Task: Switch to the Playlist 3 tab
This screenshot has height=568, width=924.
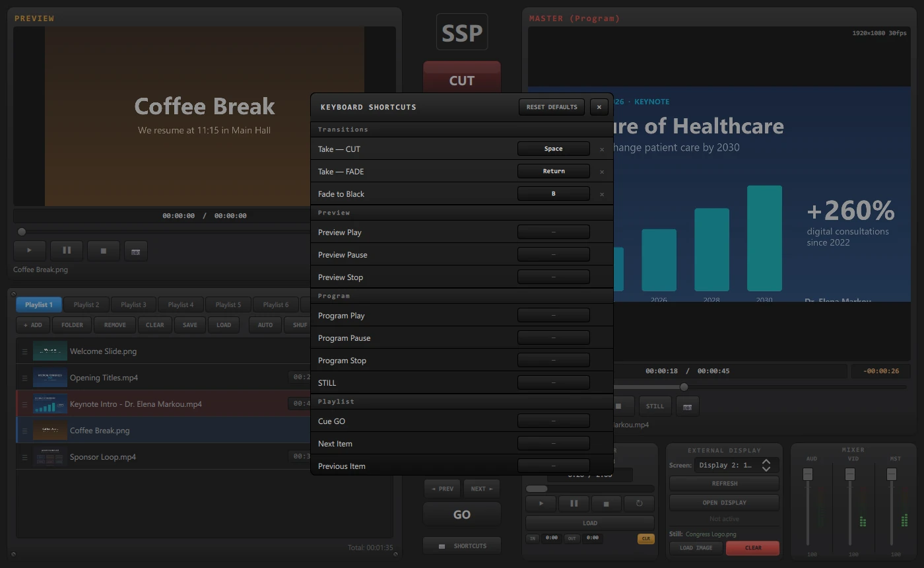Action: click(133, 304)
